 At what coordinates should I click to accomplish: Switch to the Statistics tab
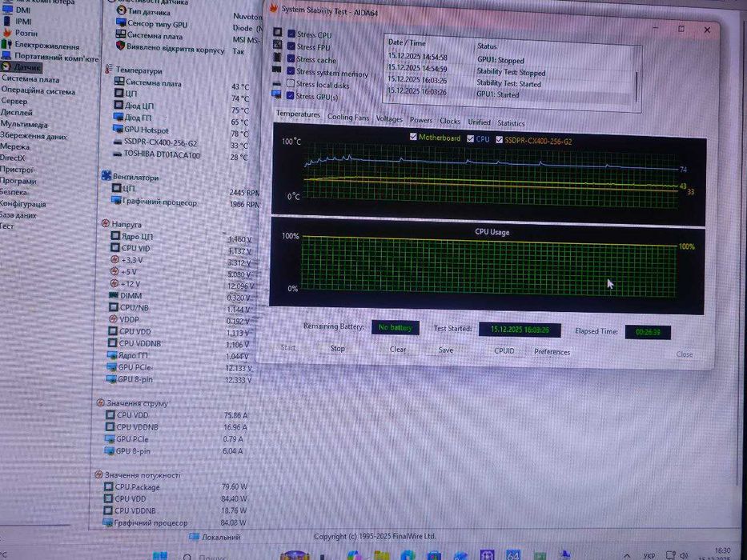click(x=511, y=123)
